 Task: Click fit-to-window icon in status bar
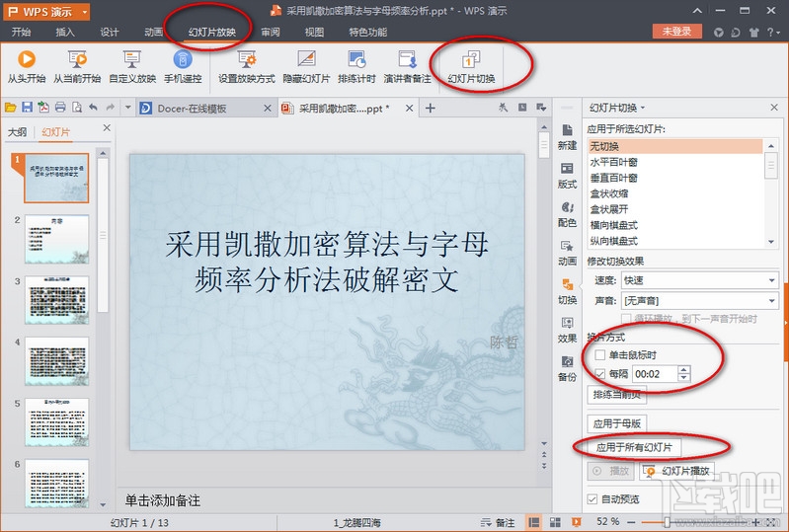click(x=773, y=522)
